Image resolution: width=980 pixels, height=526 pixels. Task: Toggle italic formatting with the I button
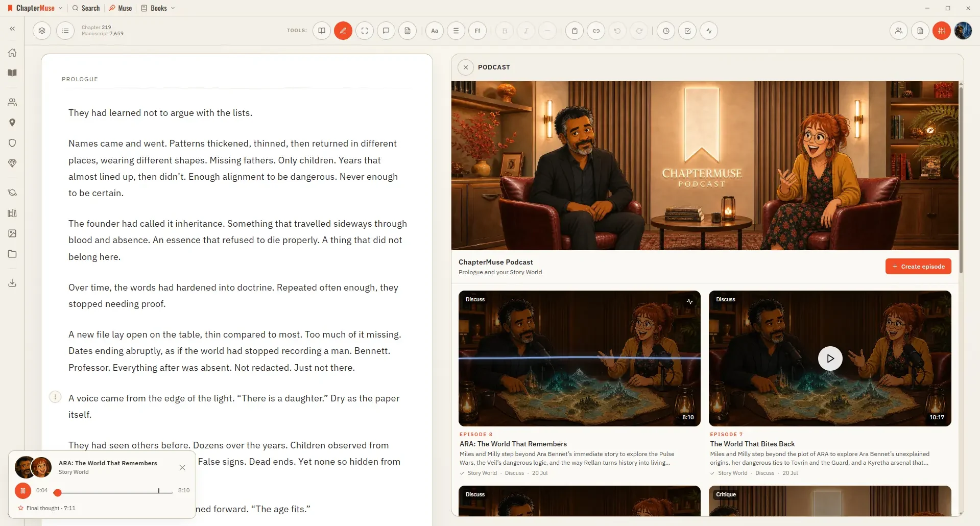[x=526, y=31]
